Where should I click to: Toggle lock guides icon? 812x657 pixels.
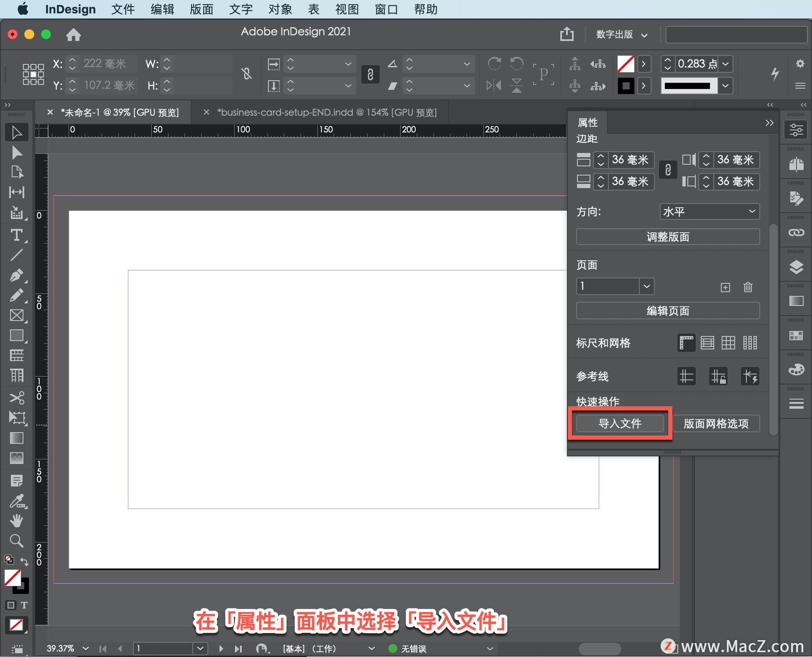tap(718, 376)
